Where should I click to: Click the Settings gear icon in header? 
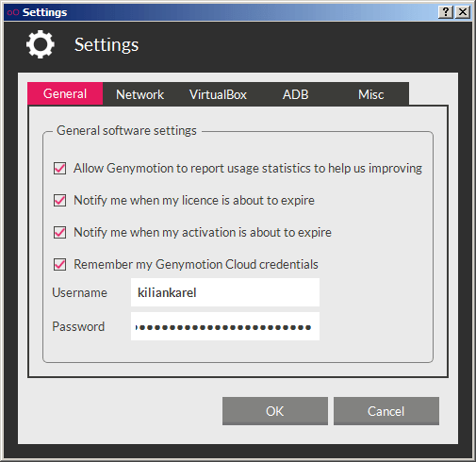pos(41,44)
